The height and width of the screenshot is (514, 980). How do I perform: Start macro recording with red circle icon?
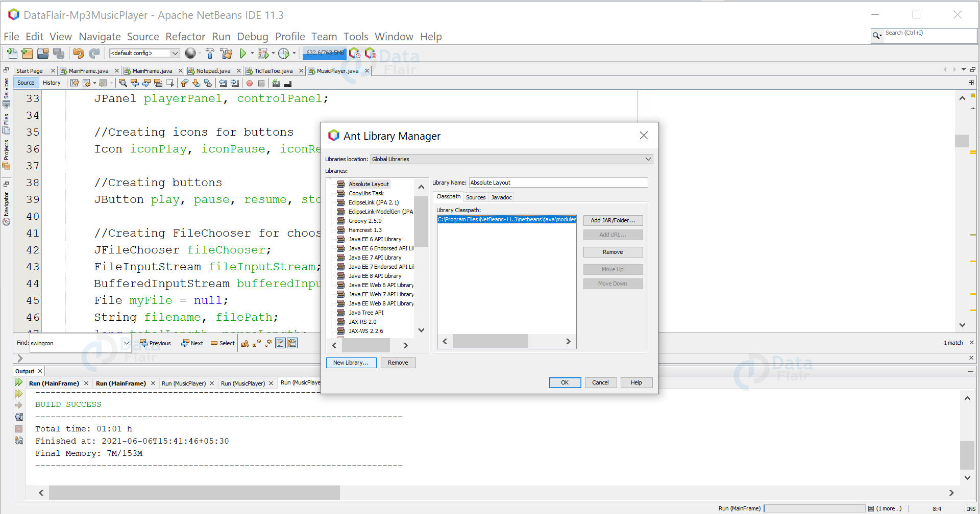[250, 83]
